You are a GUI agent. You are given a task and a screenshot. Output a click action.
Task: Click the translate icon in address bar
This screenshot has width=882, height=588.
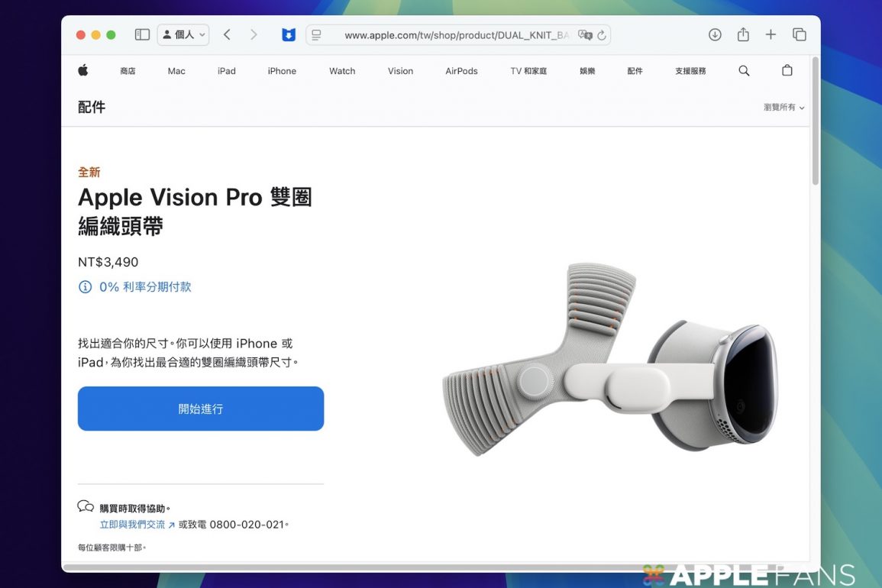585,35
